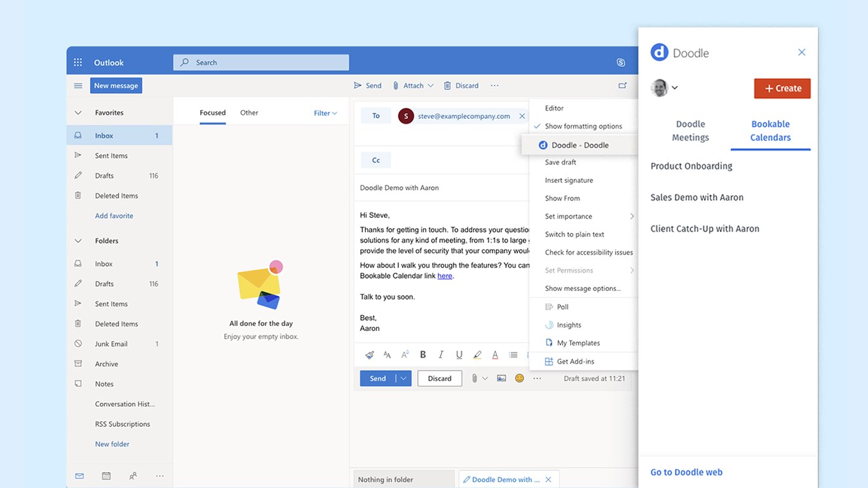This screenshot has width=868, height=488.
Task: Choose Doodle - Doodle menu entry
Action: 580,146
